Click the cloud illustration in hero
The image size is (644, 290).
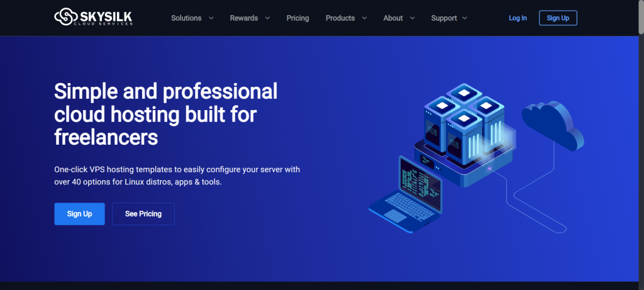coord(552,125)
